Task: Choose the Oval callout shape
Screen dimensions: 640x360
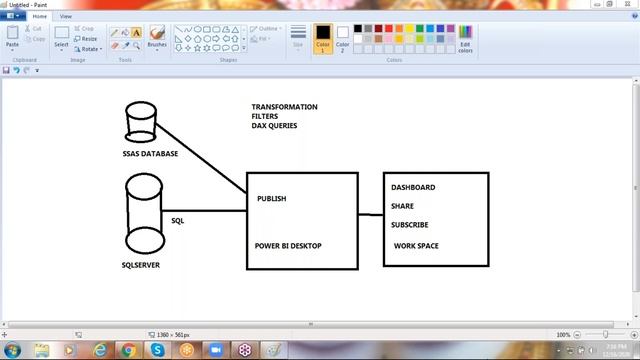Action: (x=226, y=48)
